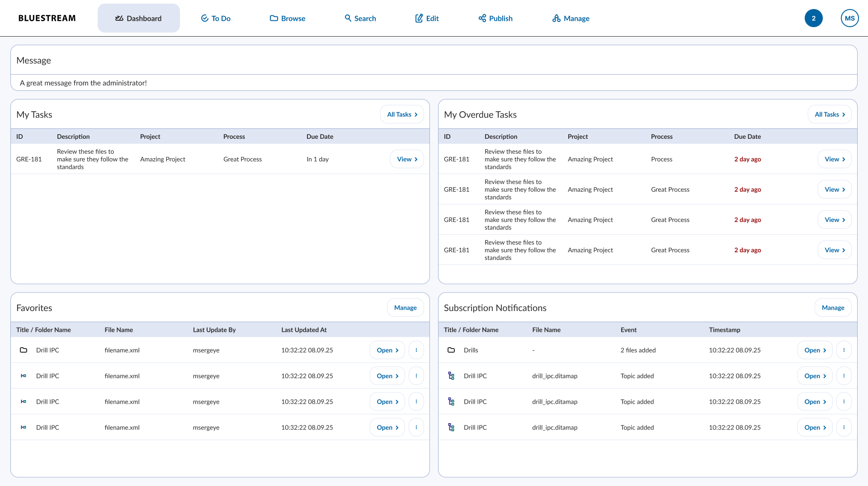Image resolution: width=868 pixels, height=486 pixels.
Task: Open kebab menu for last Subscription row
Action: (x=844, y=427)
